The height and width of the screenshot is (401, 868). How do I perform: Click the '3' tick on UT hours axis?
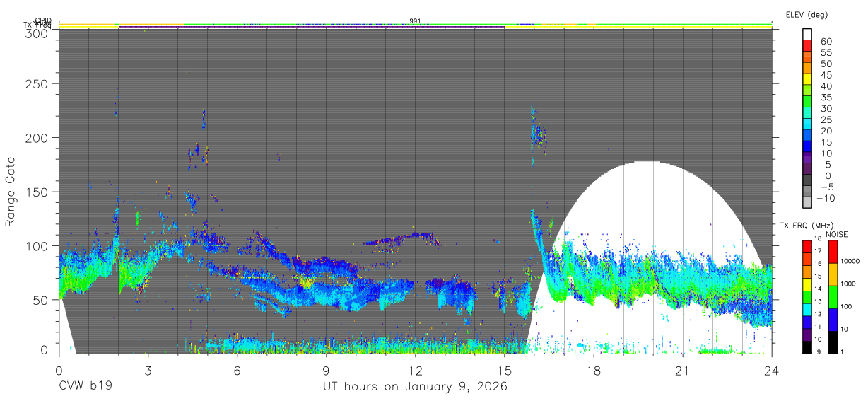tap(148, 371)
